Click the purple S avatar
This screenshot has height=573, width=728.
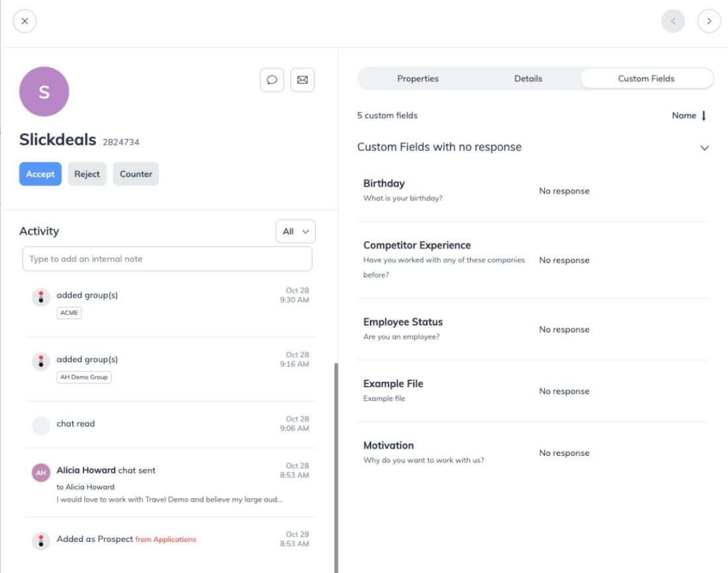(44, 91)
